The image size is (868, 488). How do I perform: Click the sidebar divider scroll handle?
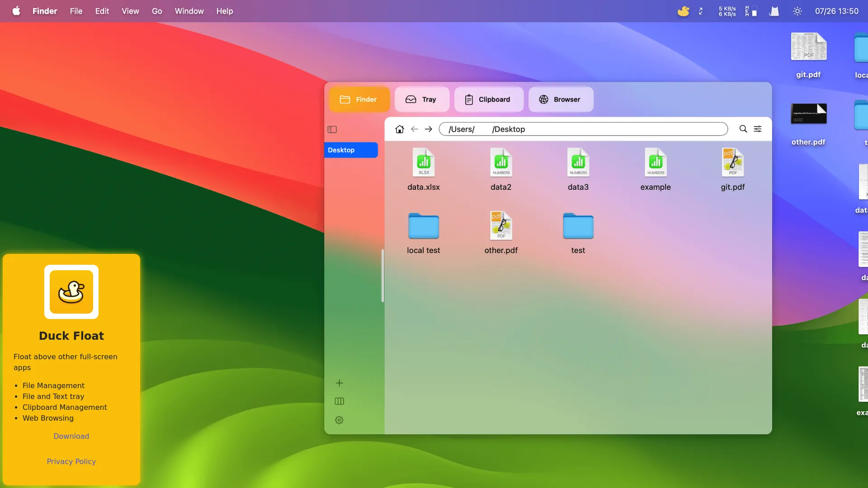pyautogui.click(x=382, y=276)
